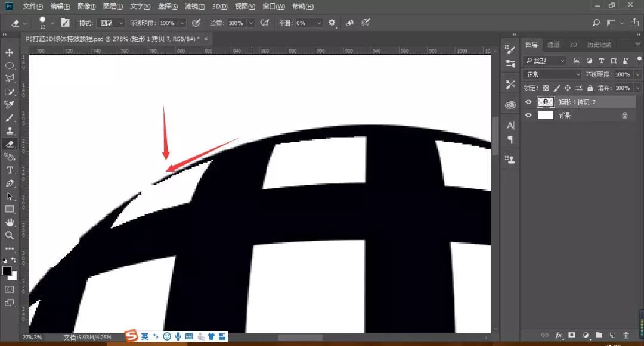Enable lock transparent pixels
The height and width of the screenshot is (346, 644).
pos(546,88)
